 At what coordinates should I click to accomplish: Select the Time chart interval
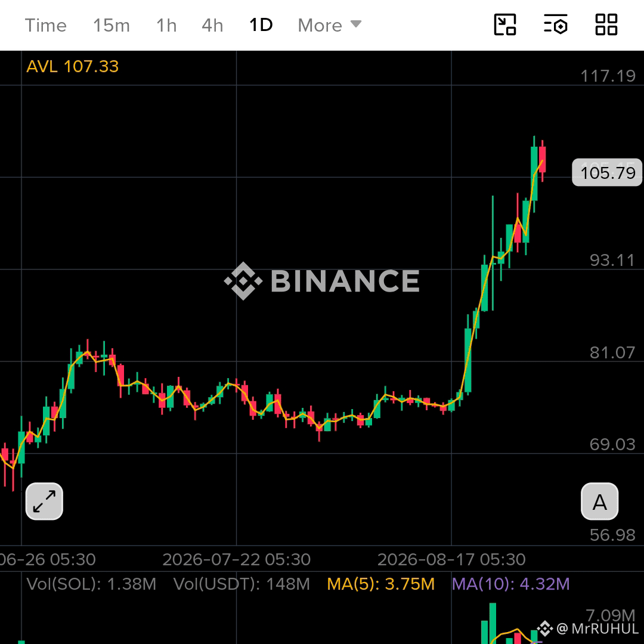click(x=45, y=26)
